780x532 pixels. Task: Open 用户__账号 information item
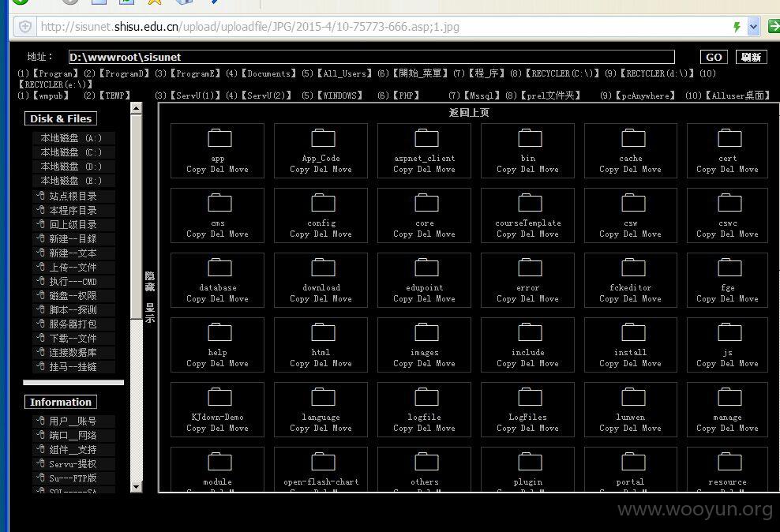point(73,421)
